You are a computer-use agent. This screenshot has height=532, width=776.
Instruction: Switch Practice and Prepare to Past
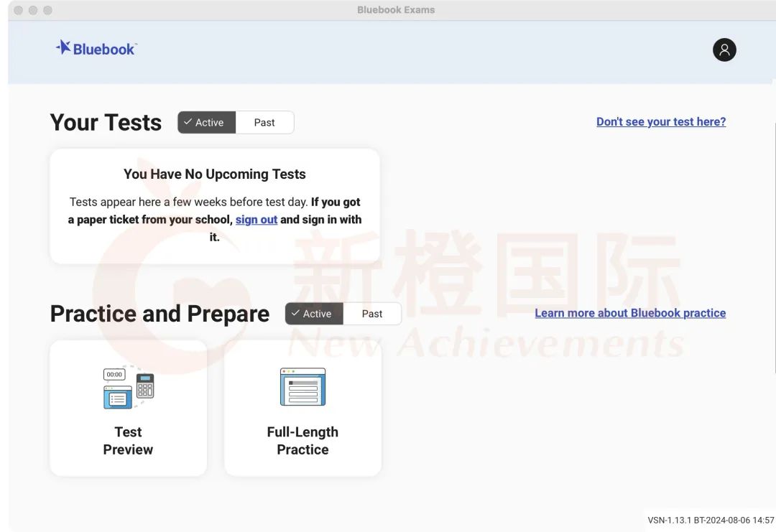[372, 314]
